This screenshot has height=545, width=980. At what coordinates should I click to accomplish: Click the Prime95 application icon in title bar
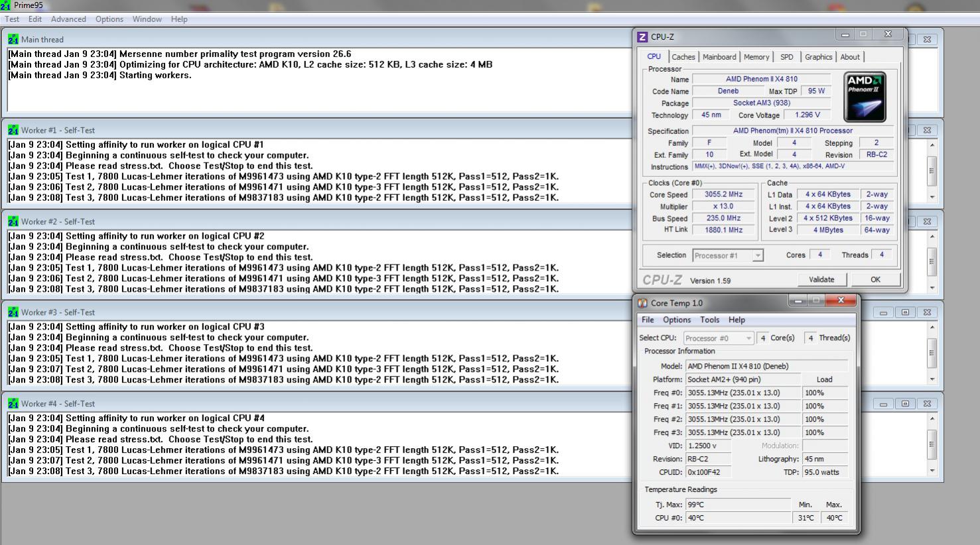tap(6, 5)
